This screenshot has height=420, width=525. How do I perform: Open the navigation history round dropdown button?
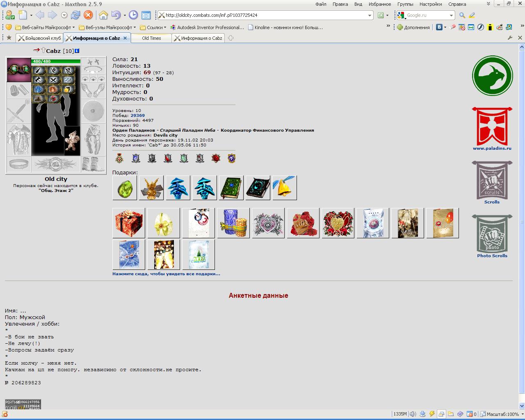click(64, 15)
